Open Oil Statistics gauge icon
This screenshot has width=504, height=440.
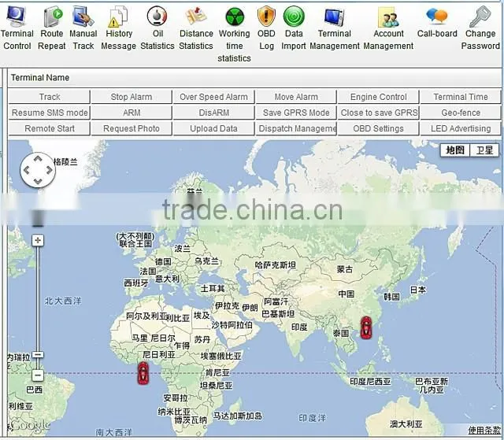tap(157, 16)
